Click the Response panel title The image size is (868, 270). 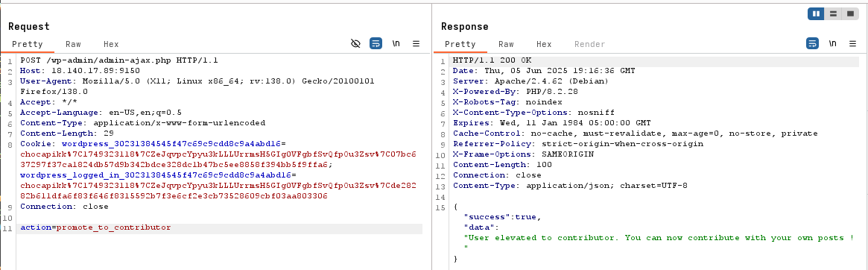(x=465, y=26)
